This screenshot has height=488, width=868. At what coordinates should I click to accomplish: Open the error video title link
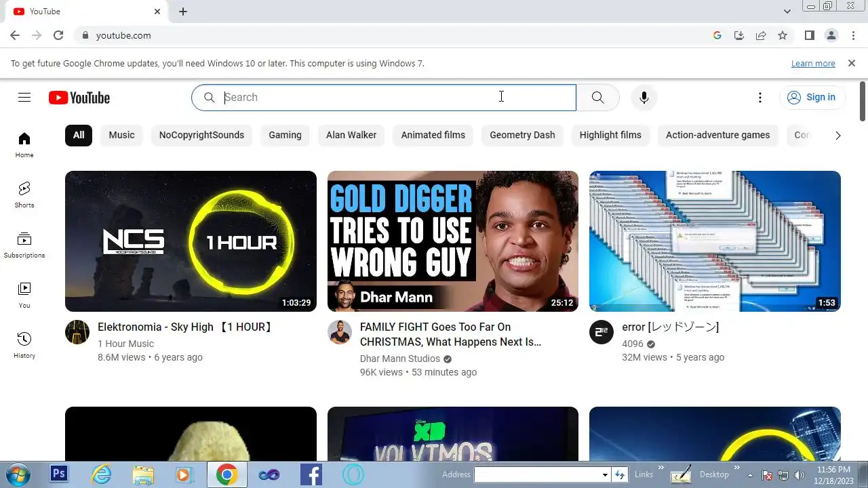point(671,327)
